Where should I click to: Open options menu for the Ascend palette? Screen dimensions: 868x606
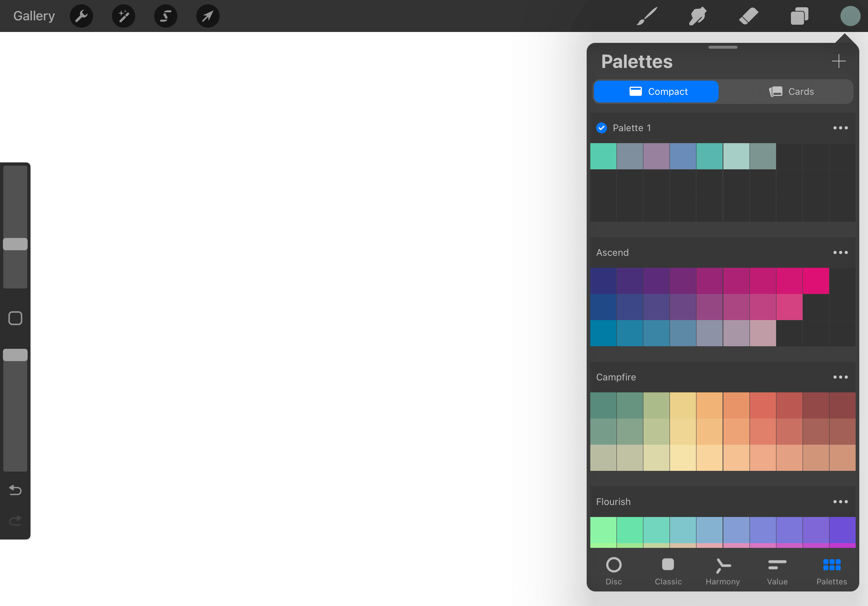[840, 252]
